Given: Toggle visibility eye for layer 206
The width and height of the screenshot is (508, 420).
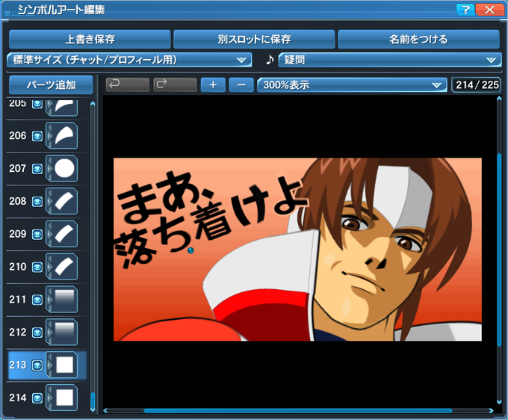Looking at the screenshot, I should point(37,136).
